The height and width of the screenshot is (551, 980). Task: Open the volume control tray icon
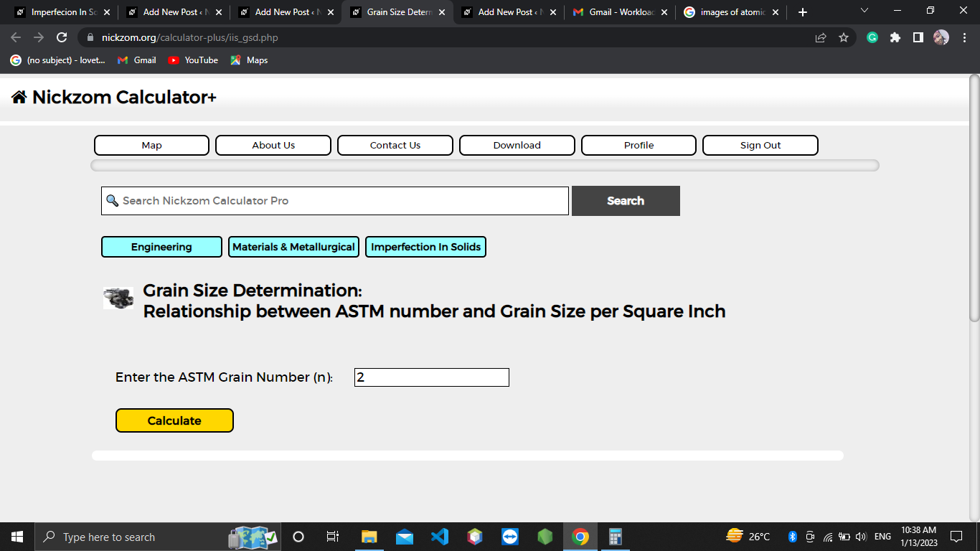coord(861,537)
